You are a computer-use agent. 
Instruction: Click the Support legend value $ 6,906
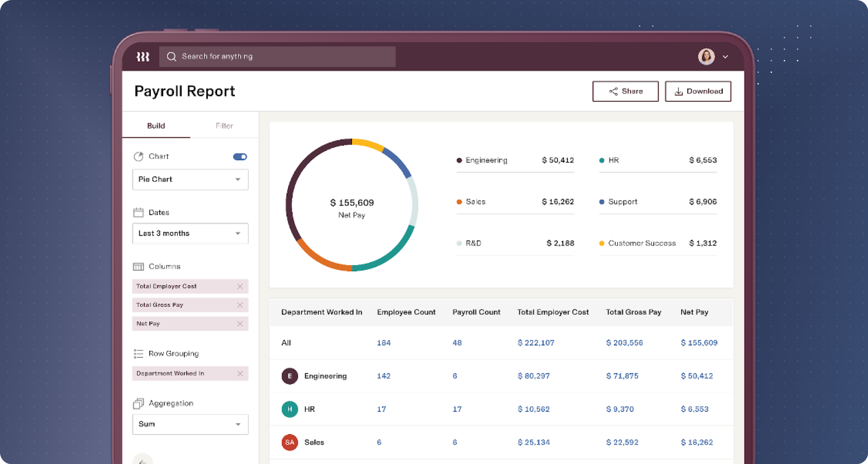703,202
